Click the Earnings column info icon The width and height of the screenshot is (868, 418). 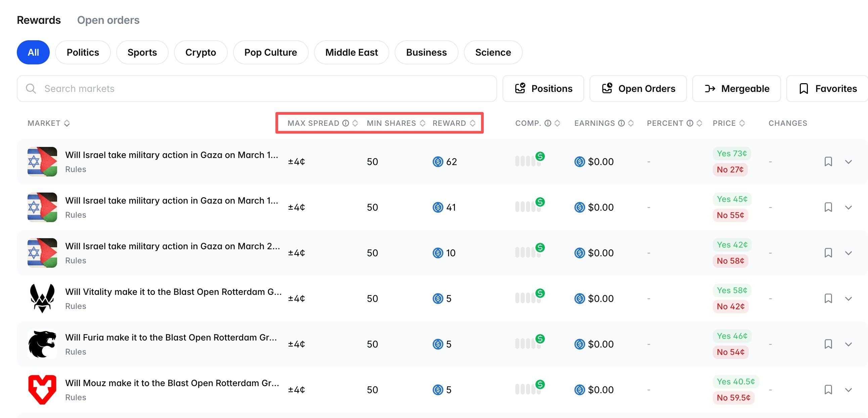click(x=621, y=123)
